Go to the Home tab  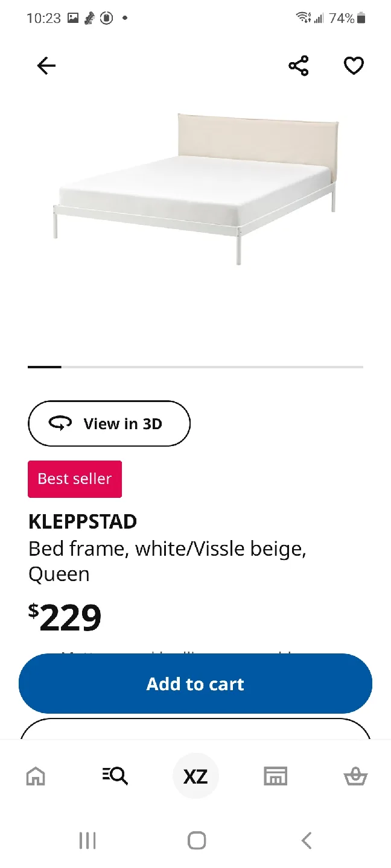coord(36,776)
